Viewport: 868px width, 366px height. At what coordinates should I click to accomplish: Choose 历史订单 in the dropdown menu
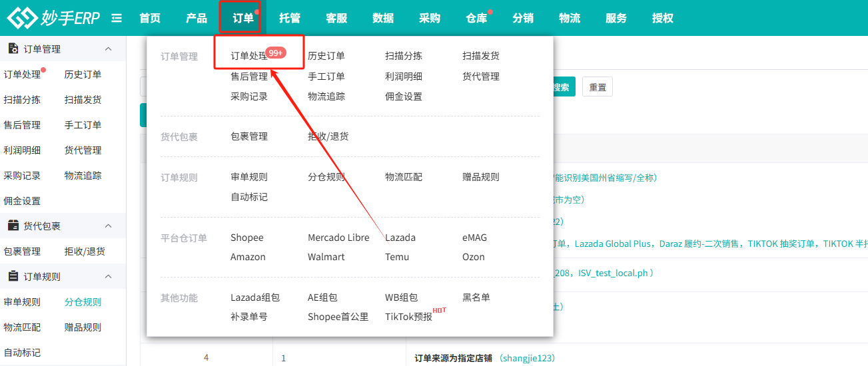tap(326, 56)
